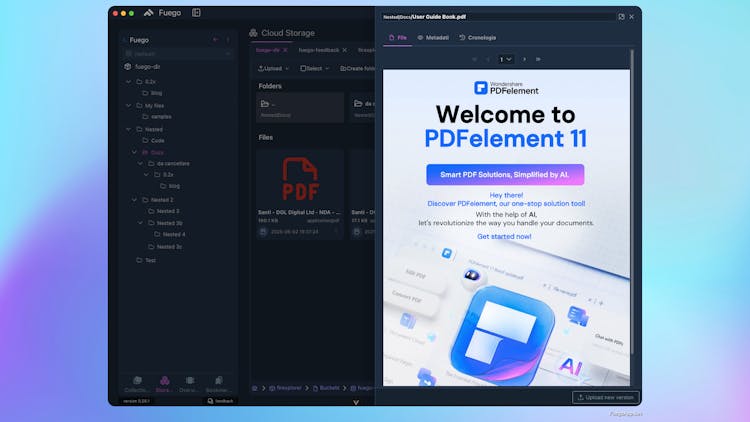Open the Collections section in bottom nav
Screen dimensions: 750x422
click(137, 384)
